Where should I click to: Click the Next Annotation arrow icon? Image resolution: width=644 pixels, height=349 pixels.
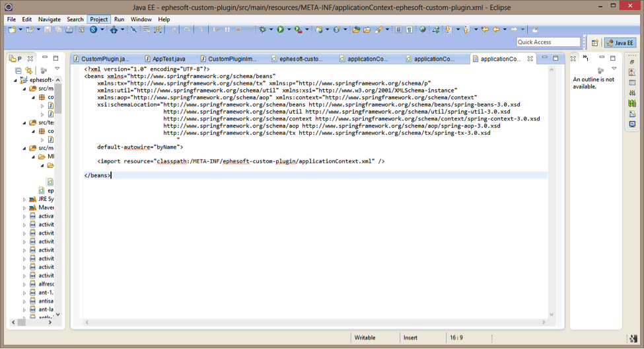pos(448,30)
